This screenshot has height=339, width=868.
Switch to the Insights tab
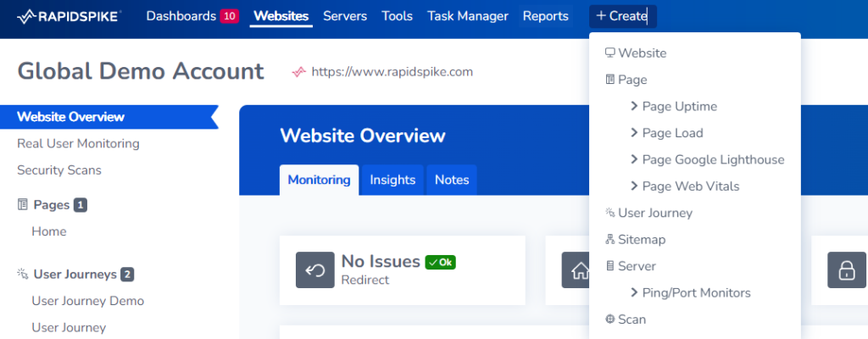point(392,180)
